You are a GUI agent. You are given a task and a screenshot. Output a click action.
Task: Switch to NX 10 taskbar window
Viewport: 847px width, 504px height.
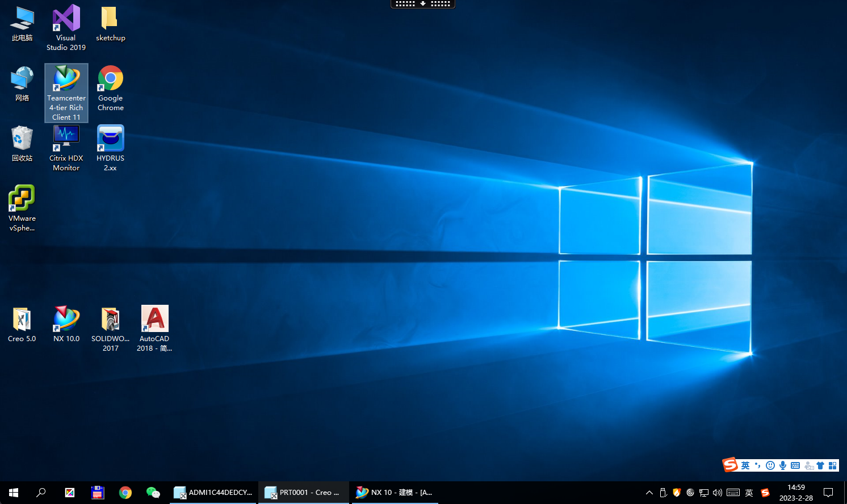395,493
